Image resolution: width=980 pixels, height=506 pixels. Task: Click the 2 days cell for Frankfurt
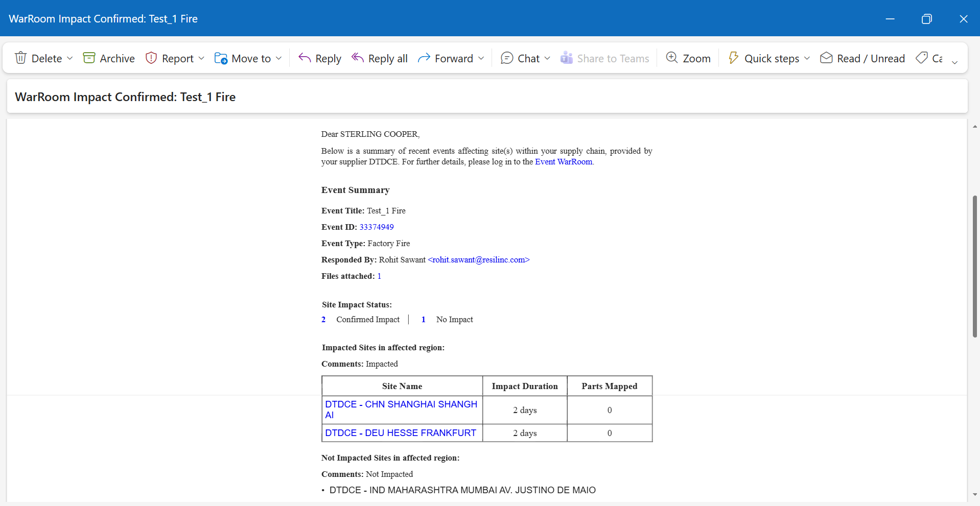[x=525, y=433]
